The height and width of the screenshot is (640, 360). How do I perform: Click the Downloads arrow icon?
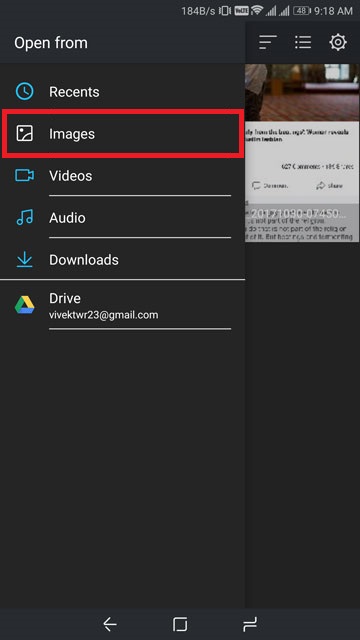pos(24,260)
